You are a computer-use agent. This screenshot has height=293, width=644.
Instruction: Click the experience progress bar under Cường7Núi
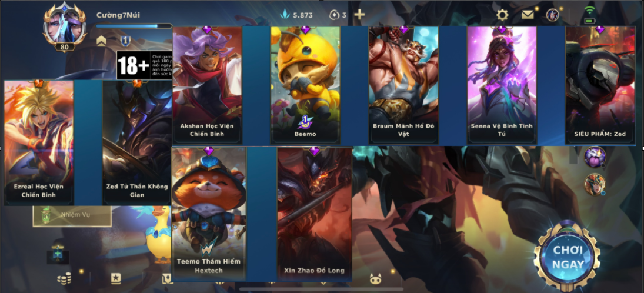point(134,26)
